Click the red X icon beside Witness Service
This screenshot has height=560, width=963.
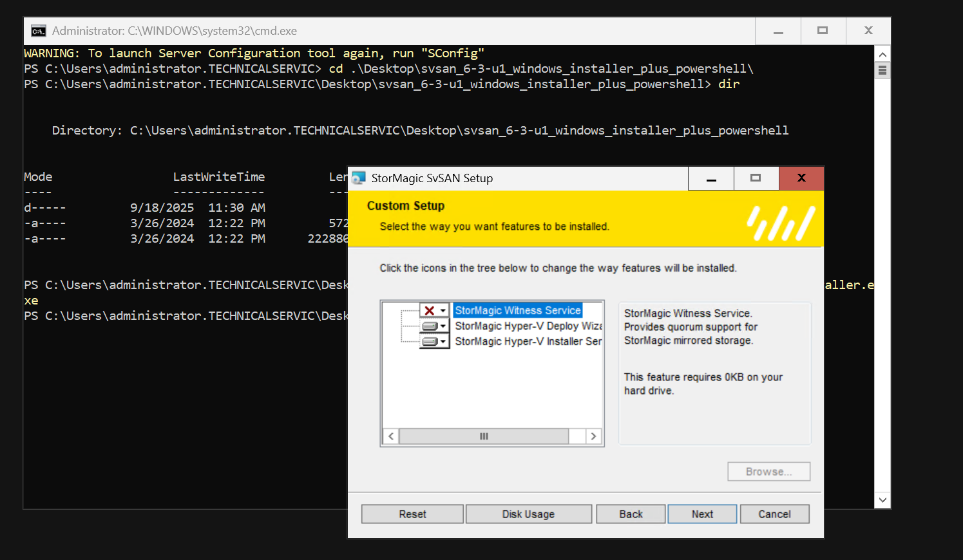[430, 310]
